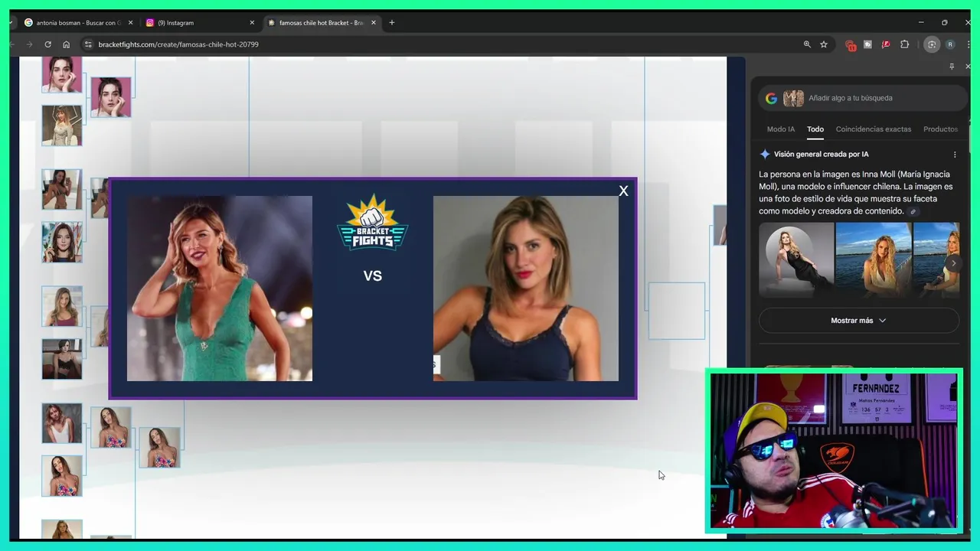Go forward in browser history
This screenshot has height=551, width=980.
click(29, 44)
